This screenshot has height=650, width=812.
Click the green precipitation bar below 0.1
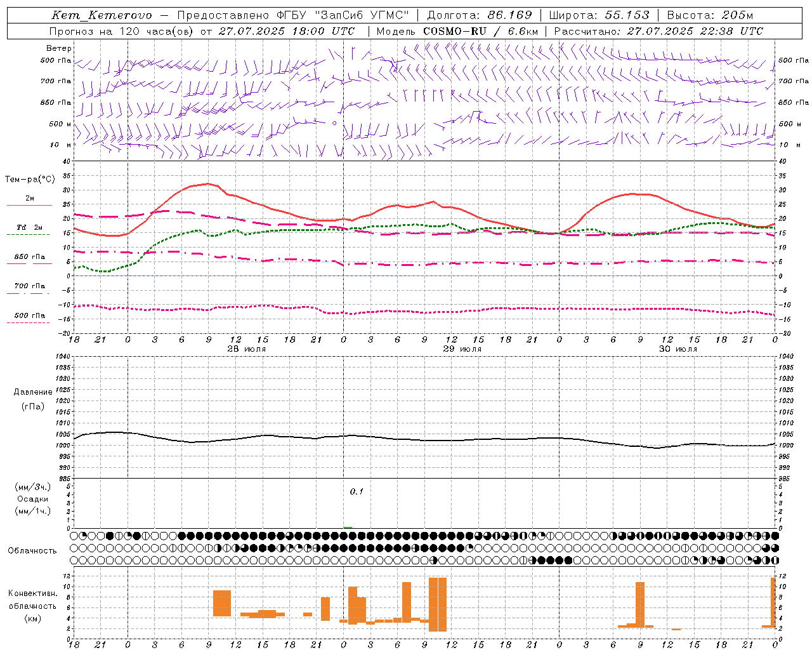coord(348,527)
